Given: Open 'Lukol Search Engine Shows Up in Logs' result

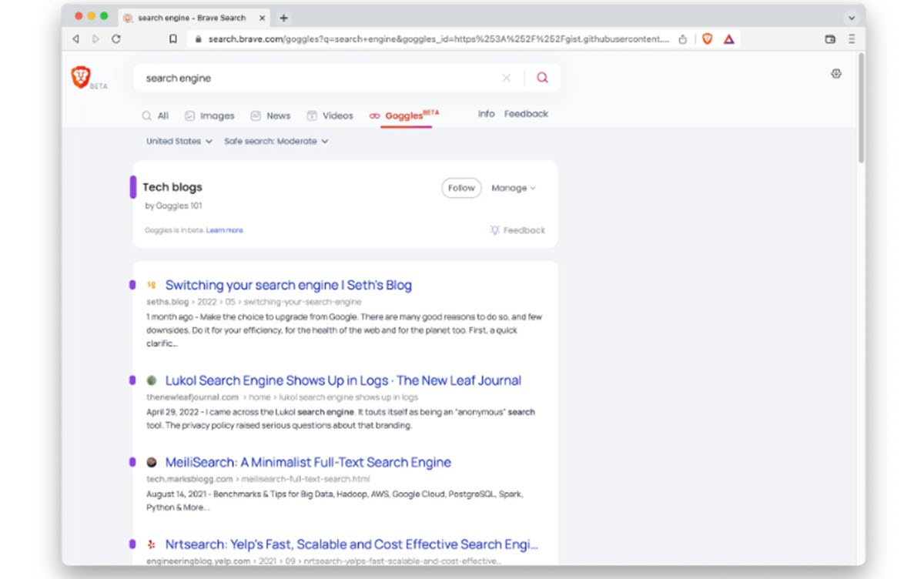Looking at the screenshot, I should pyautogui.click(x=343, y=380).
